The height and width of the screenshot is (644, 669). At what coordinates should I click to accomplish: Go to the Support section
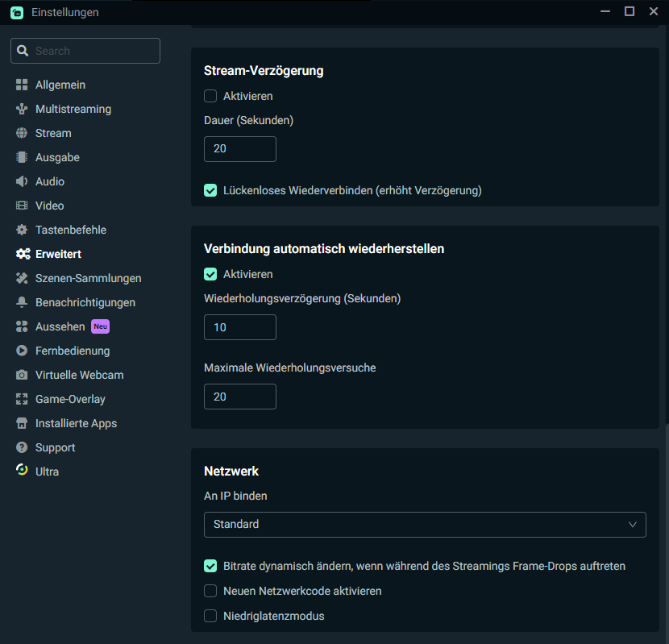click(22, 447)
